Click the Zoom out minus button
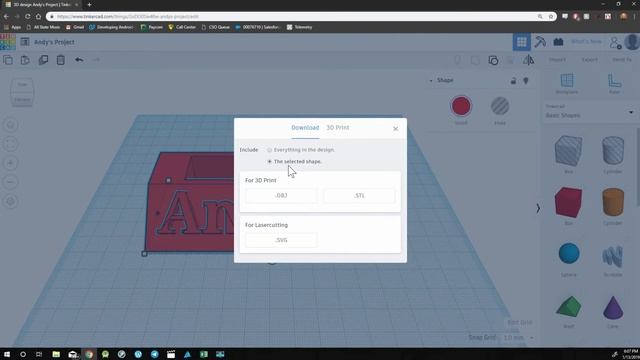 11,182
